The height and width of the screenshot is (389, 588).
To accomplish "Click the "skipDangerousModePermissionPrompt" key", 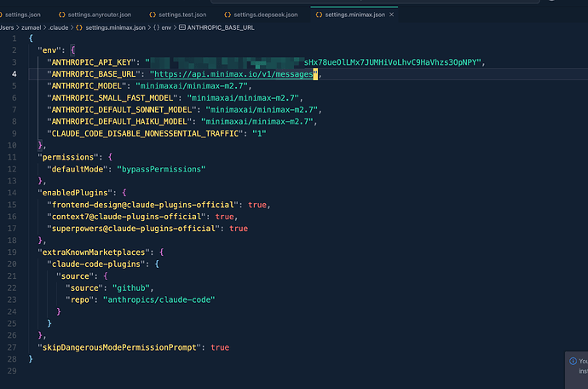I will pyautogui.click(x=119, y=348).
